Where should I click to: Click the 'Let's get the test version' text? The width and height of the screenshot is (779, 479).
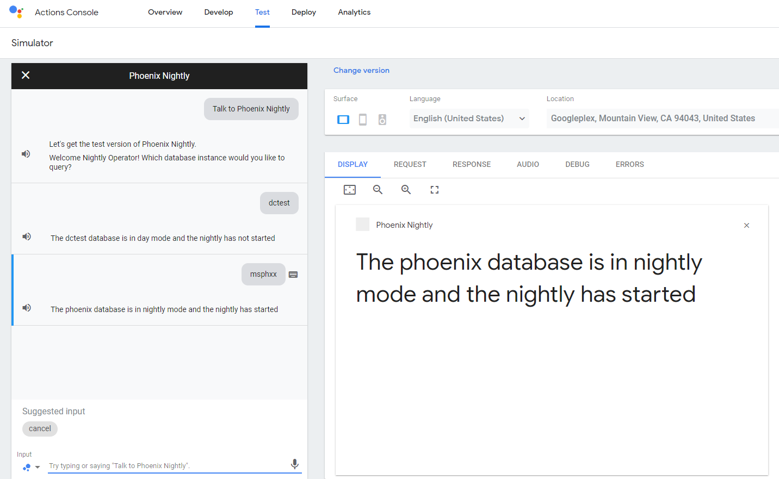[123, 144]
